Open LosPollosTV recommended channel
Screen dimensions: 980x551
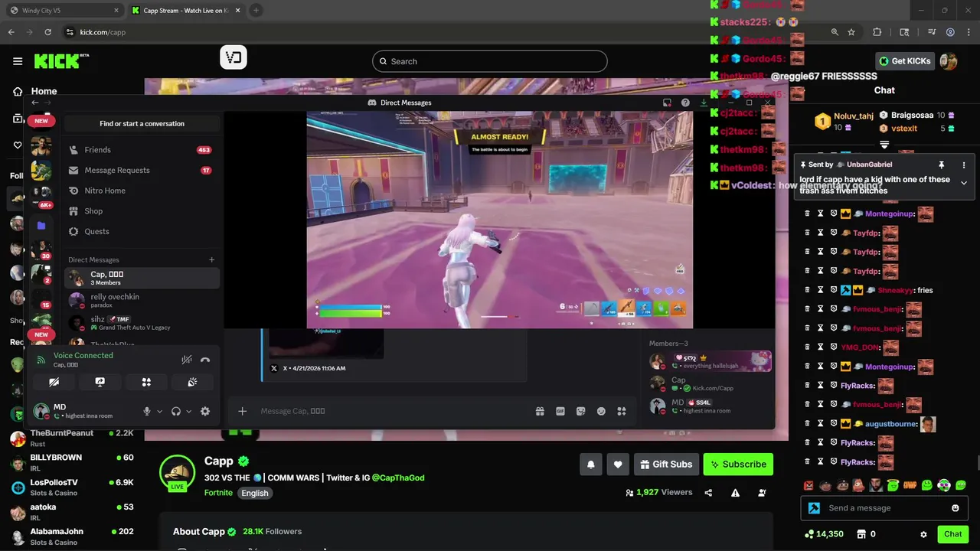point(73,487)
